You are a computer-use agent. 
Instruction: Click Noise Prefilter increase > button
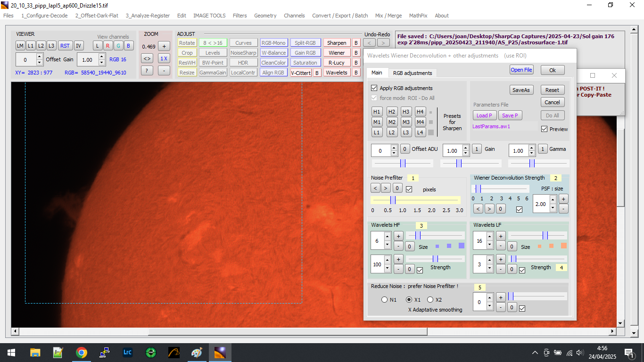[x=386, y=189]
